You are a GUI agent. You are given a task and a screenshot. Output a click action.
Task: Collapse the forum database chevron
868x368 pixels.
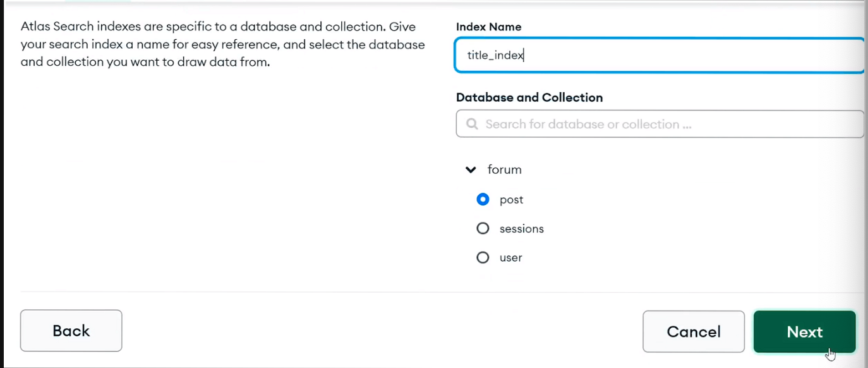click(x=471, y=169)
